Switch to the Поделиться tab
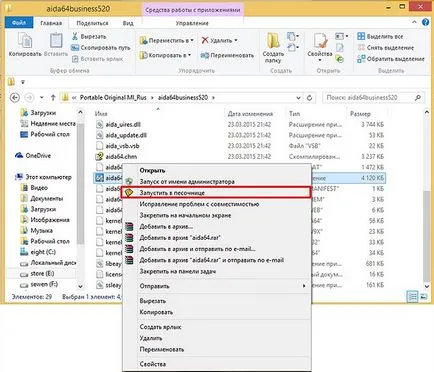434x372 pixels. point(92,23)
